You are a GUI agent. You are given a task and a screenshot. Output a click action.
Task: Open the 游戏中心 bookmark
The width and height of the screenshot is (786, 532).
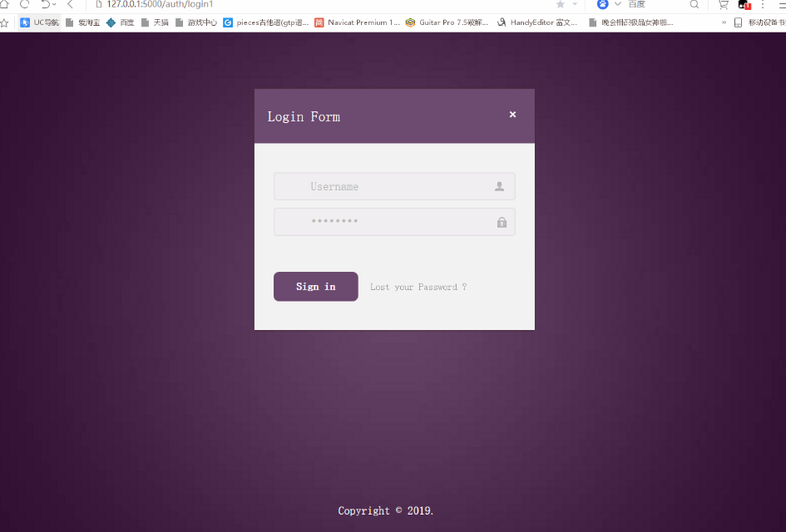tap(196, 22)
